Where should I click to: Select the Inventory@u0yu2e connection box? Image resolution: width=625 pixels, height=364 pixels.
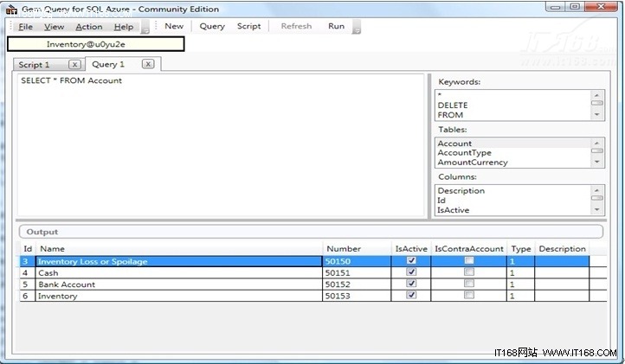coord(96,44)
